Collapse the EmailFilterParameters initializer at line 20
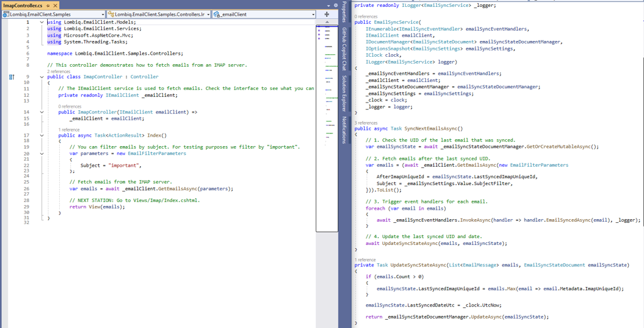This screenshot has width=644, height=328. tap(42, 154)
